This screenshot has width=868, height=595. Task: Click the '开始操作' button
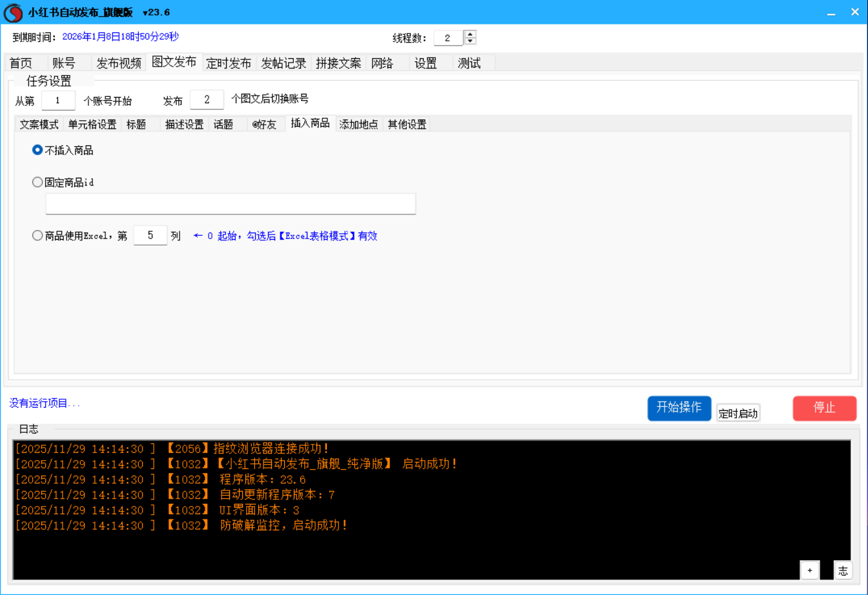679,408
